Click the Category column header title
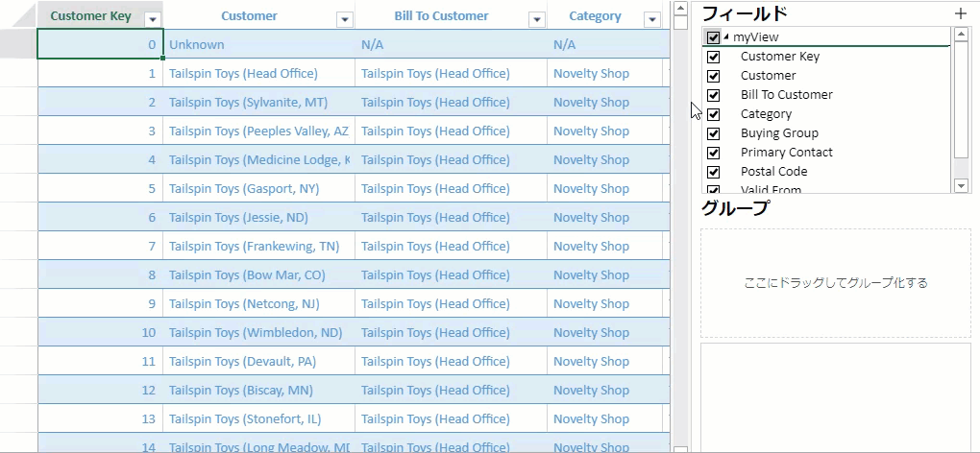Screen dimensions: 980x453 click(594, 16)
